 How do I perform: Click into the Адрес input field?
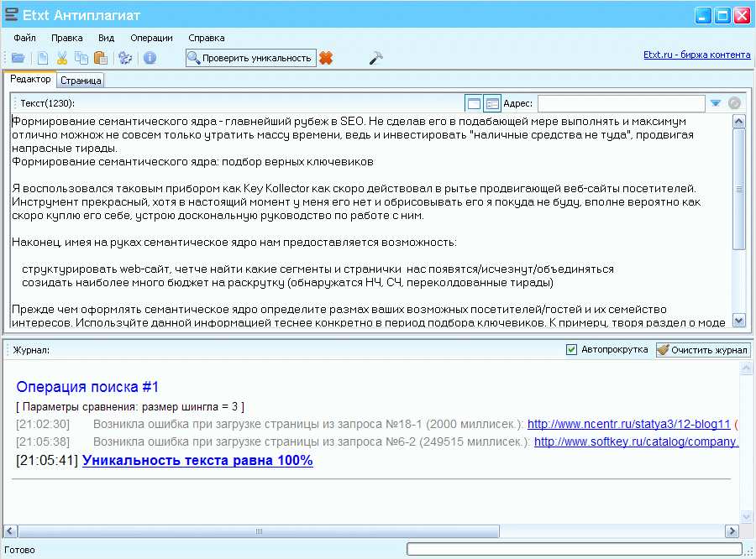[621, 103]
